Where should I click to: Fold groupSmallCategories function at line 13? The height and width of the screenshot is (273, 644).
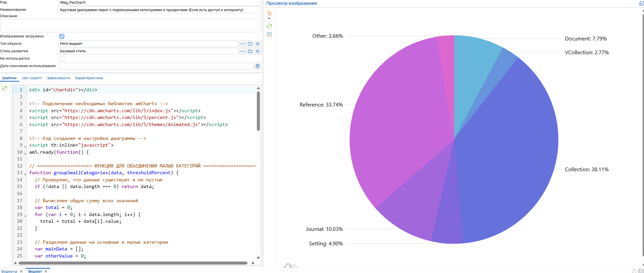click(25, 174)
